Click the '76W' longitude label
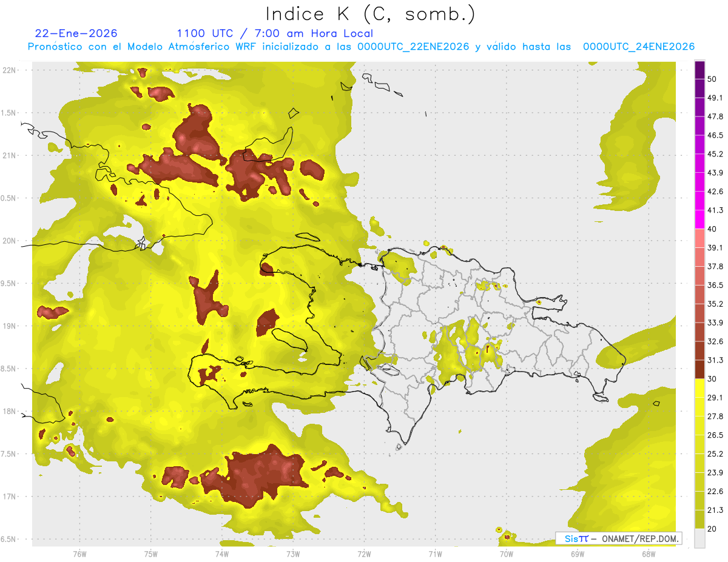The image size is (728, 562). (79, 554)
